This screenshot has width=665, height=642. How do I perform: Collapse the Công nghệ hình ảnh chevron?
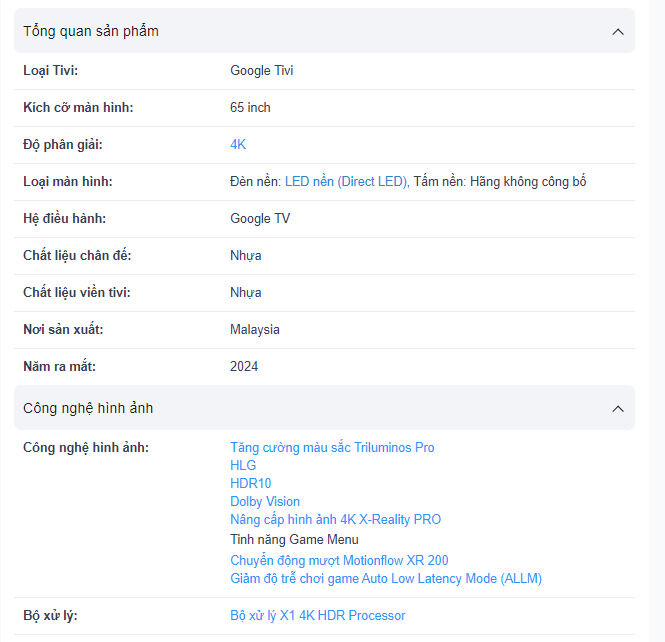pyautogui.click(x=617, y=409)
